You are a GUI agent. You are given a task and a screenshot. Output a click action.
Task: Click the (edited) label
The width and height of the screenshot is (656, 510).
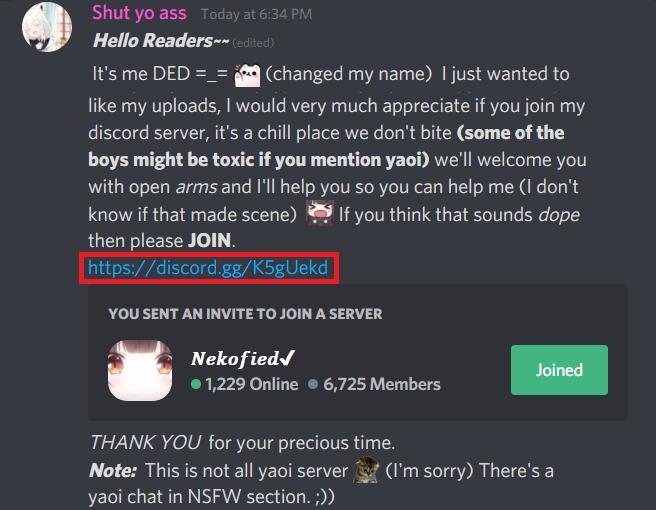tap(253, 43)
